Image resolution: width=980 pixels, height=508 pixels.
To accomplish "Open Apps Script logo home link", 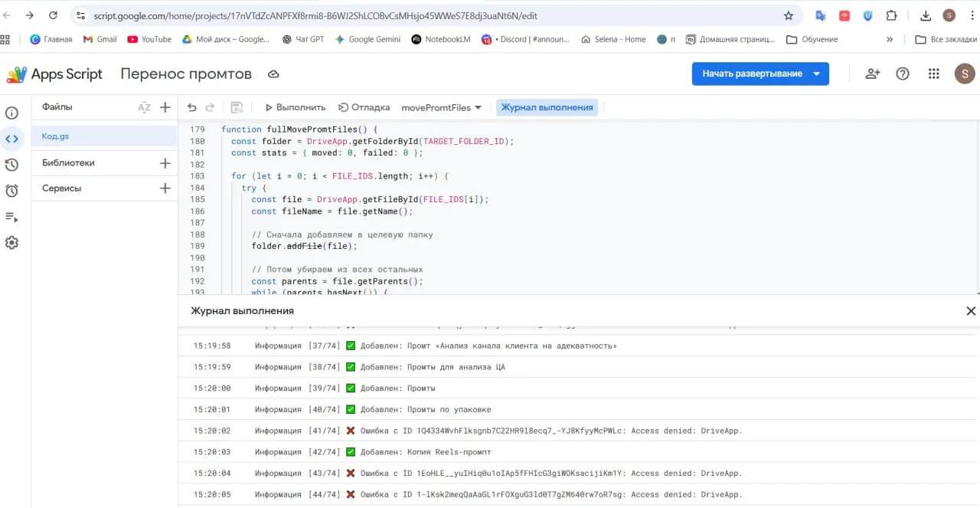I will pyautogui.click(x=54, y=74).
